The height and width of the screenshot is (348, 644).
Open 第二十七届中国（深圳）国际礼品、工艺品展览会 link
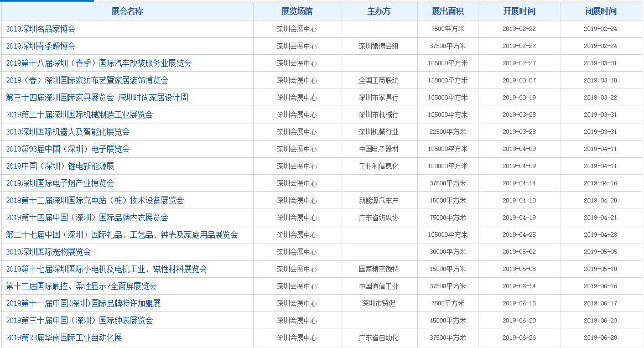click(122, 235)
